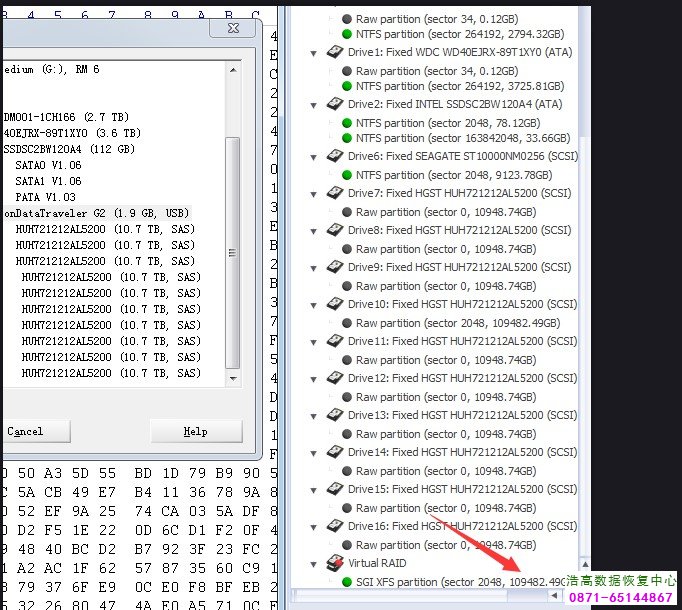This screenshot has width=682, height=610.
Task: Select SSDSC2BW120A4 (112 GB) in the list
Action: [x=70, y=149]
